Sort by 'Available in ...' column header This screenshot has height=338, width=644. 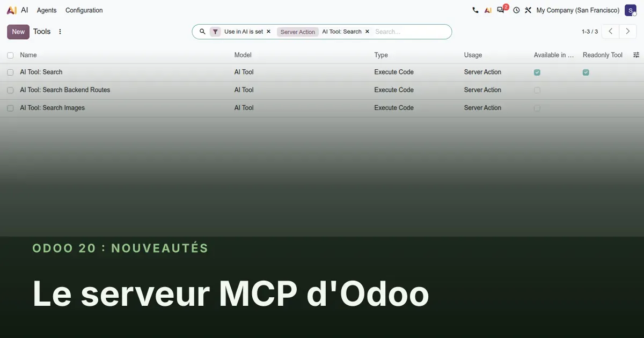click(554, 55)
